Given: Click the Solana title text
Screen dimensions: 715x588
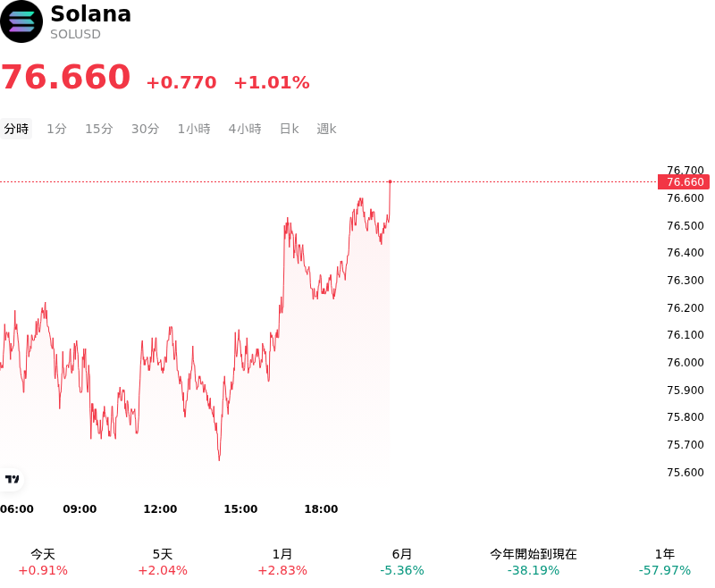Looking at the screenshot, I should pyautogui.click(x=91, y=13).
